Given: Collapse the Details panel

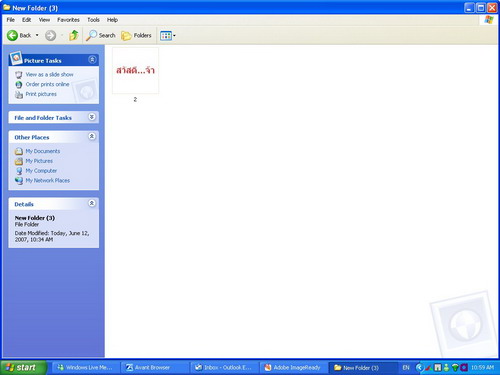Looking at the screenshot, I should coord(92,203).
